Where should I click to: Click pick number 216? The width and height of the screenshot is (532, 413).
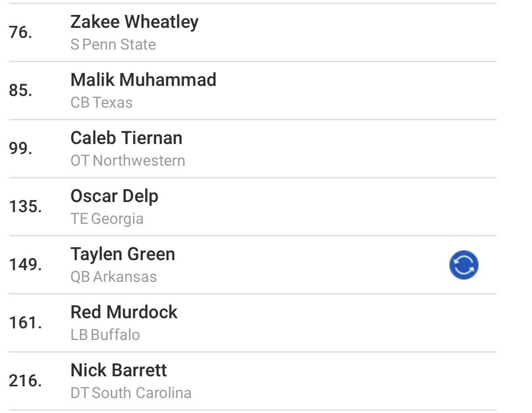click(25, 381)
